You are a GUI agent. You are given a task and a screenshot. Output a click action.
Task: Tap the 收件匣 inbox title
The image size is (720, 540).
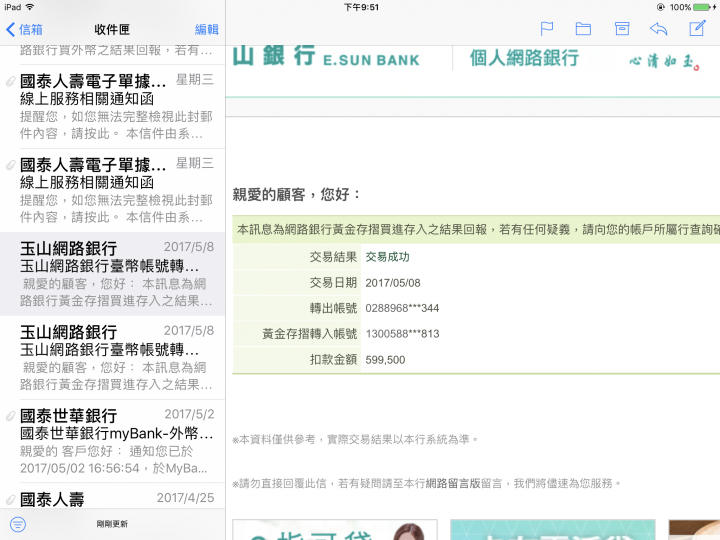click(x=113, y=30)
